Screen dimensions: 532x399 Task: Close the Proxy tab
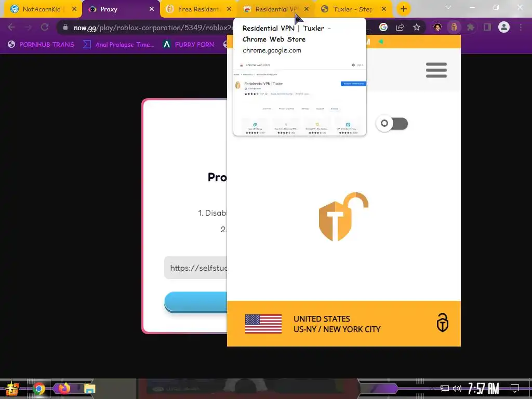152,9
